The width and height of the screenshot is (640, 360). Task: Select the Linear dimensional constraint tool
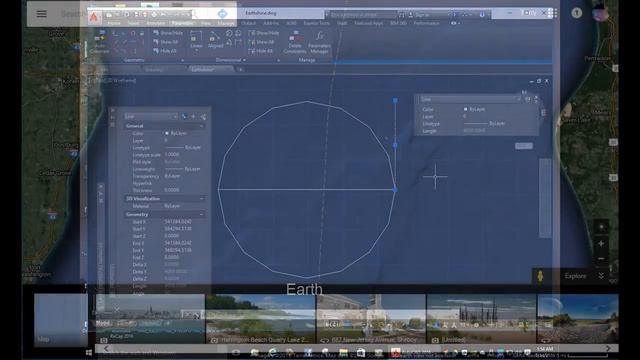tap(196, 40)
